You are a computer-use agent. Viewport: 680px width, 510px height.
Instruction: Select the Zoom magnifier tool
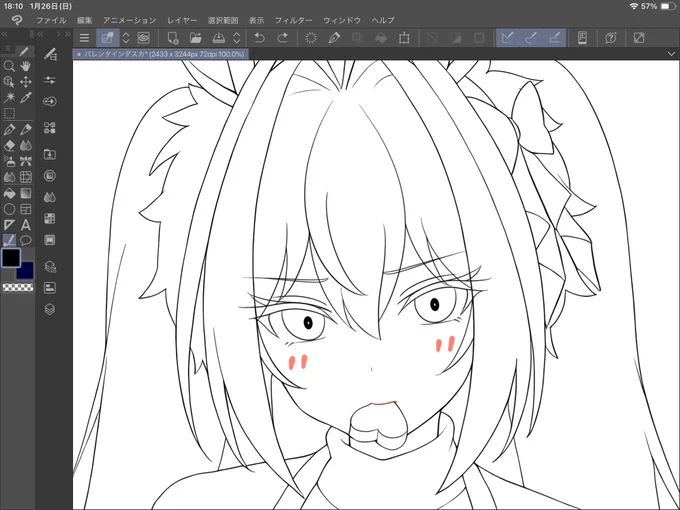coord(9,66)
